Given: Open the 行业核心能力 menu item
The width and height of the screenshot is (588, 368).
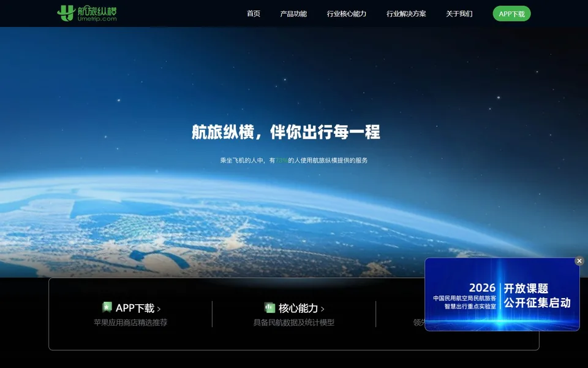Looking at the screenshot, I should point(347,14).
